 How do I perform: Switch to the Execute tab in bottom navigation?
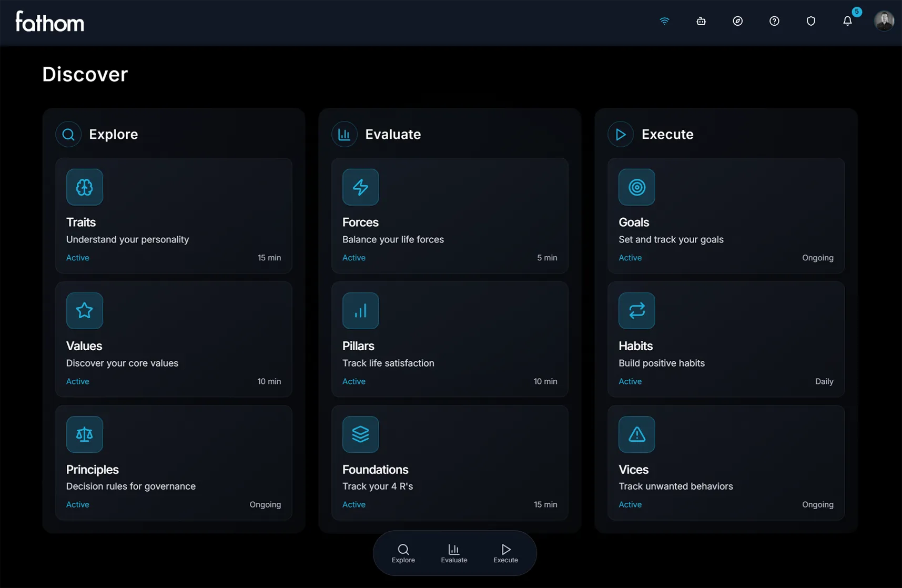(x=504, y=552)
